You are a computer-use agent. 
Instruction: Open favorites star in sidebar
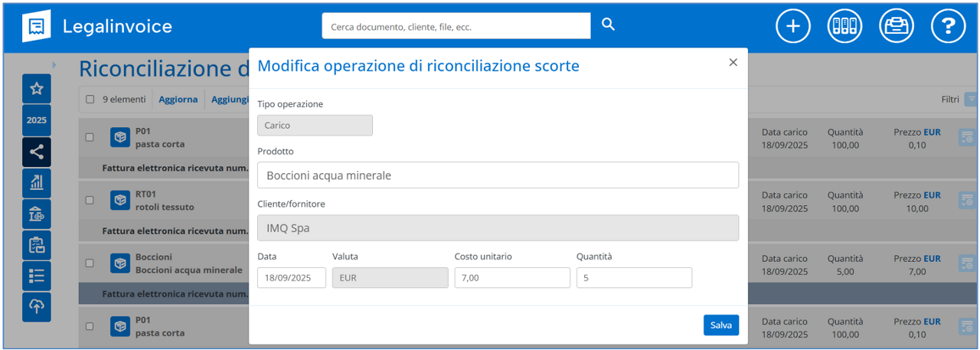(37, 89)
